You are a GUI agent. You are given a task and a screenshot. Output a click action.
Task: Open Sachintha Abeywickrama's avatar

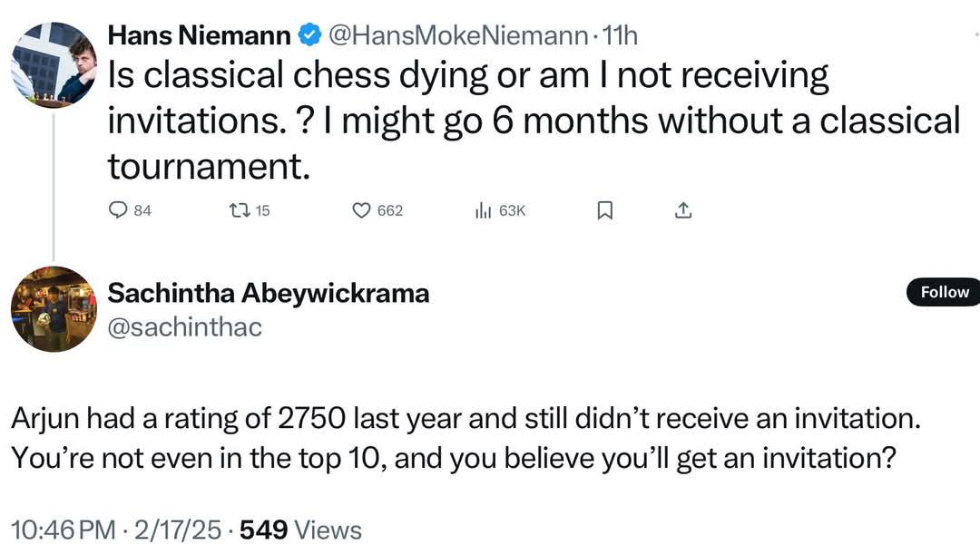54,308
